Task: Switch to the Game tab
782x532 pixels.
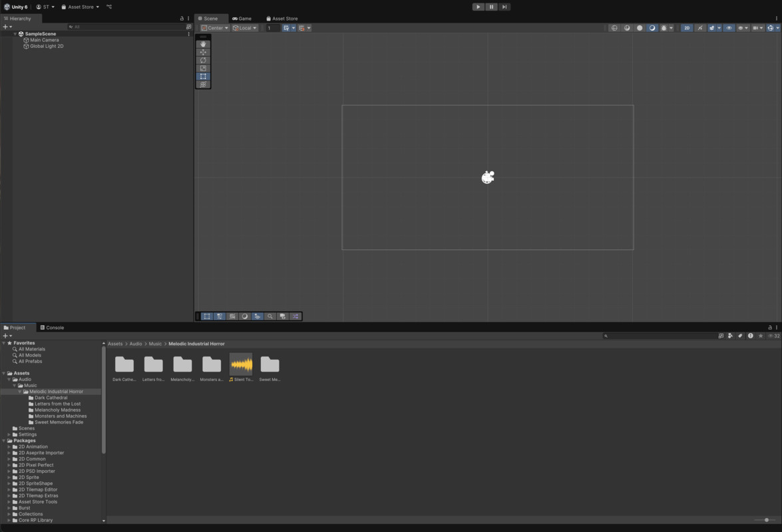Action: point(242,19)
